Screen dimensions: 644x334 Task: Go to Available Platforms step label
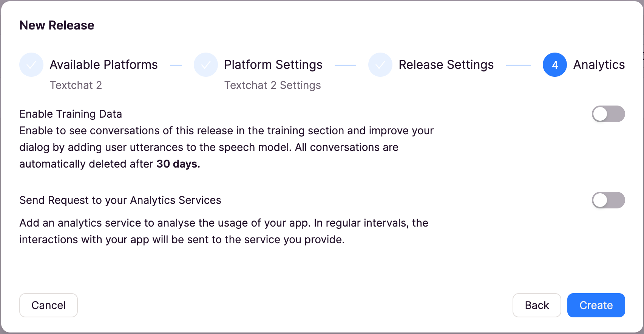pyautogui.click(x=103, y=65)
